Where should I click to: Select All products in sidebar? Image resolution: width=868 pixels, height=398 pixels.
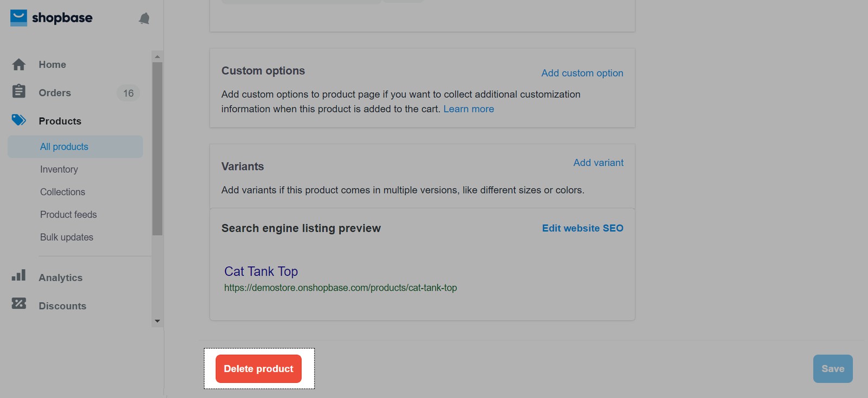64,147
